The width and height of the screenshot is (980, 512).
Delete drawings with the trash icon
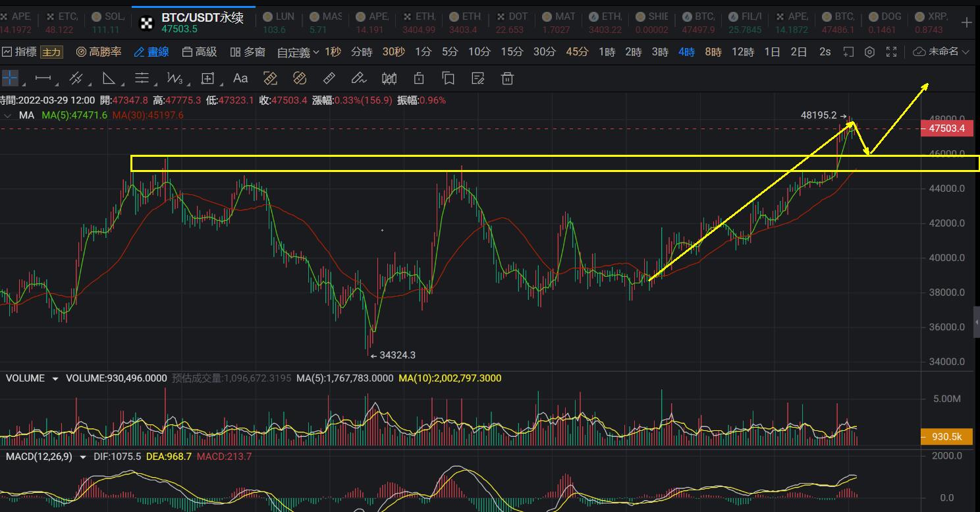(x=507, y=78)
